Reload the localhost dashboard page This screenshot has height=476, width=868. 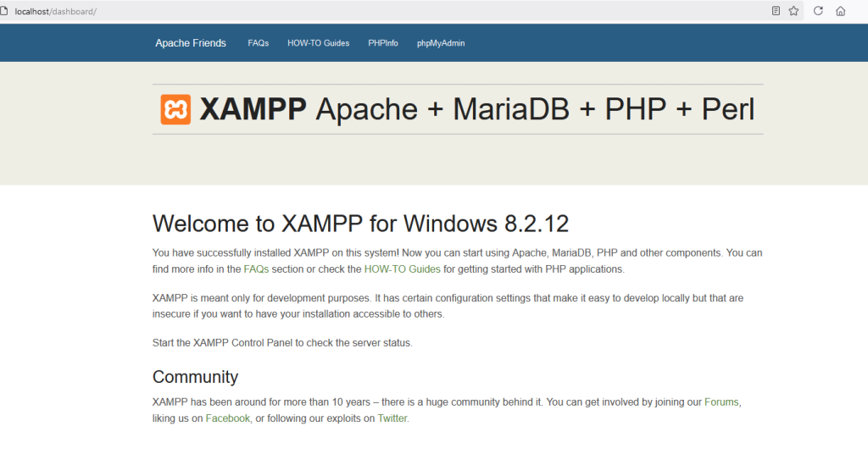point(818,11)
